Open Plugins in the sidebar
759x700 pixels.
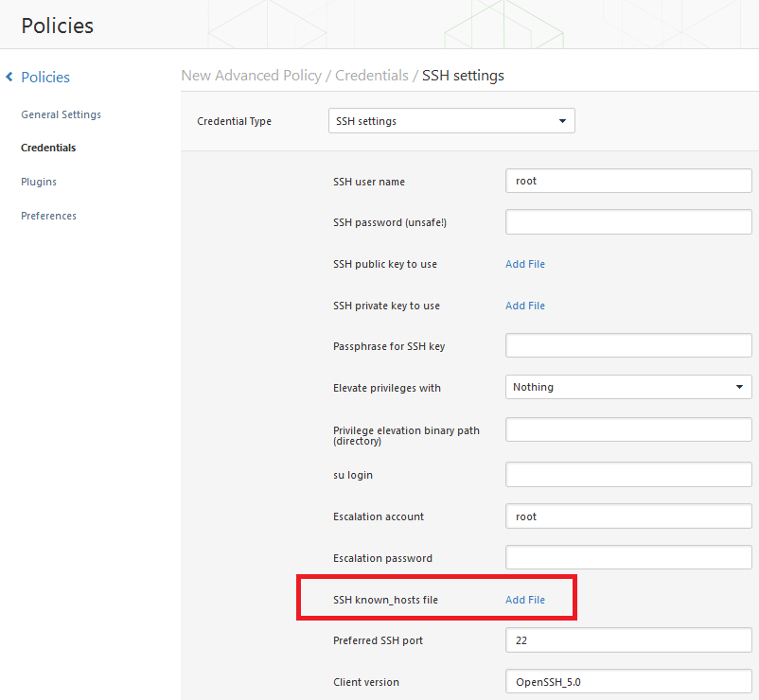pyautogui.click(x=39, y=182)
